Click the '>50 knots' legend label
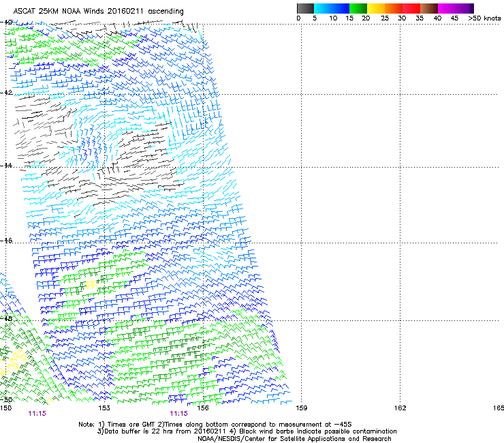504x443 pixels. [x=484, y=18]
